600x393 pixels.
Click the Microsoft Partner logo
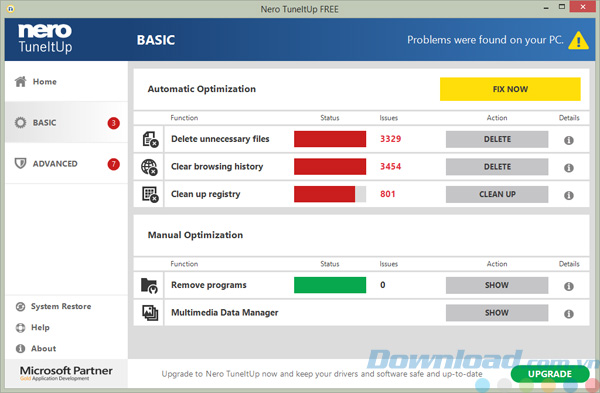(x=66, y=373)
